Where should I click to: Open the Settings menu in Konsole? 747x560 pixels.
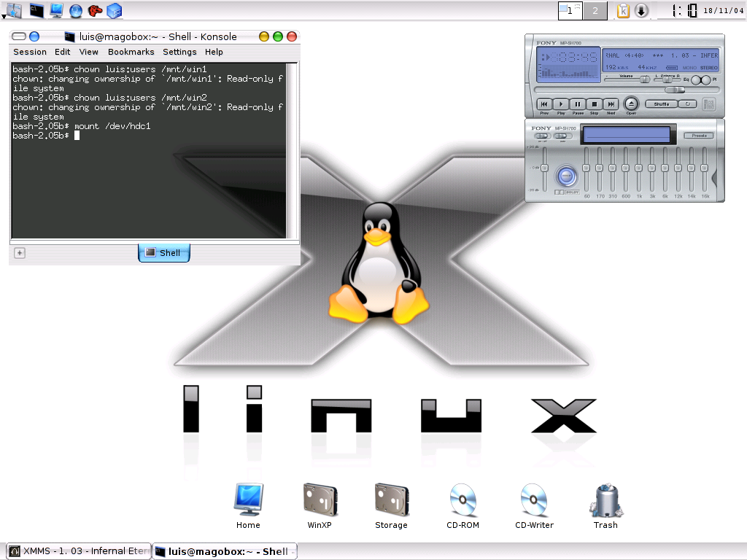tap(179, 52)
